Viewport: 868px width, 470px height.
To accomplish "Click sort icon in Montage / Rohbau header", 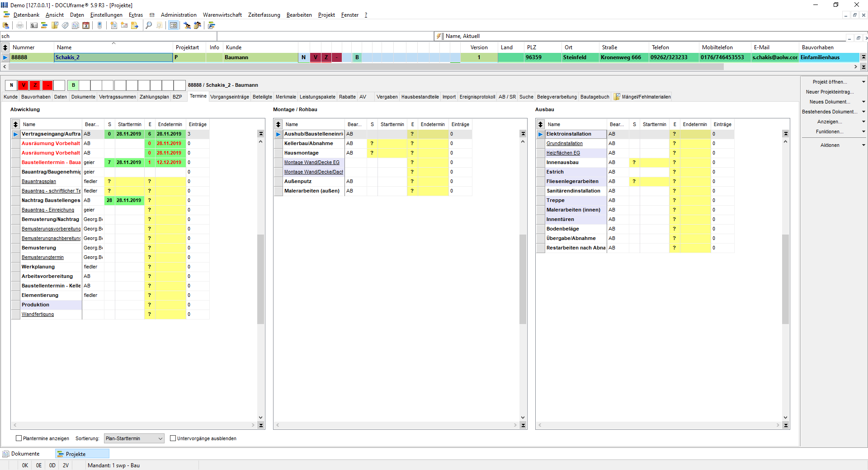I will [x=278, y=124].
